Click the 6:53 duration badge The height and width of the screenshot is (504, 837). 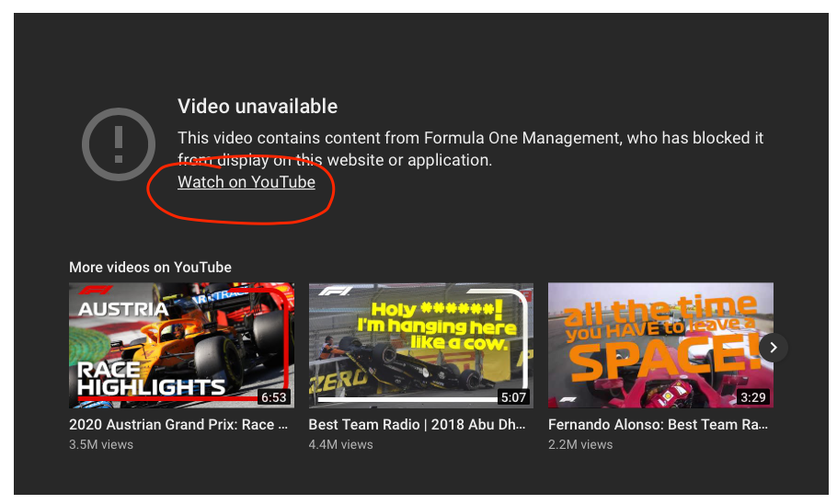coord(274,397)
